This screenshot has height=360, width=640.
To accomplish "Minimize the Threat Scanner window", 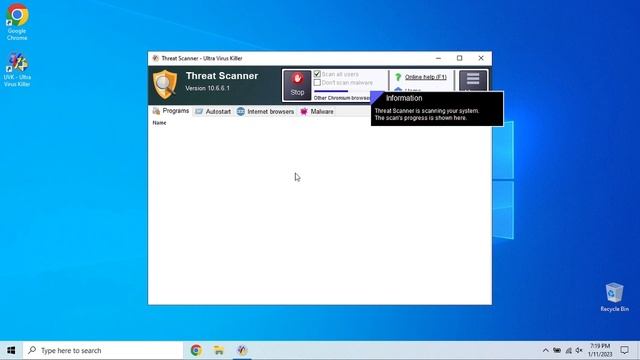I will (438, 58).
